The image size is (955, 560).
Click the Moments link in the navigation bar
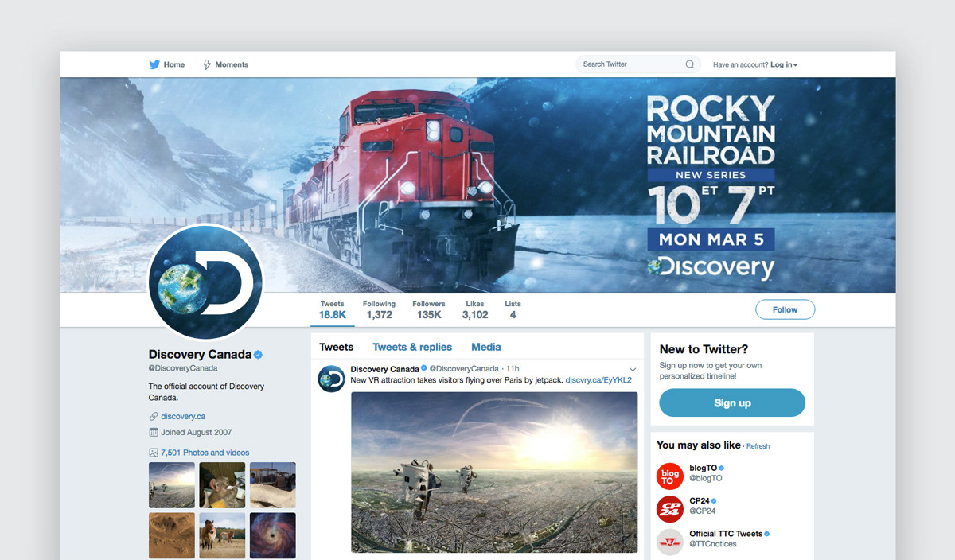(232, 64)
